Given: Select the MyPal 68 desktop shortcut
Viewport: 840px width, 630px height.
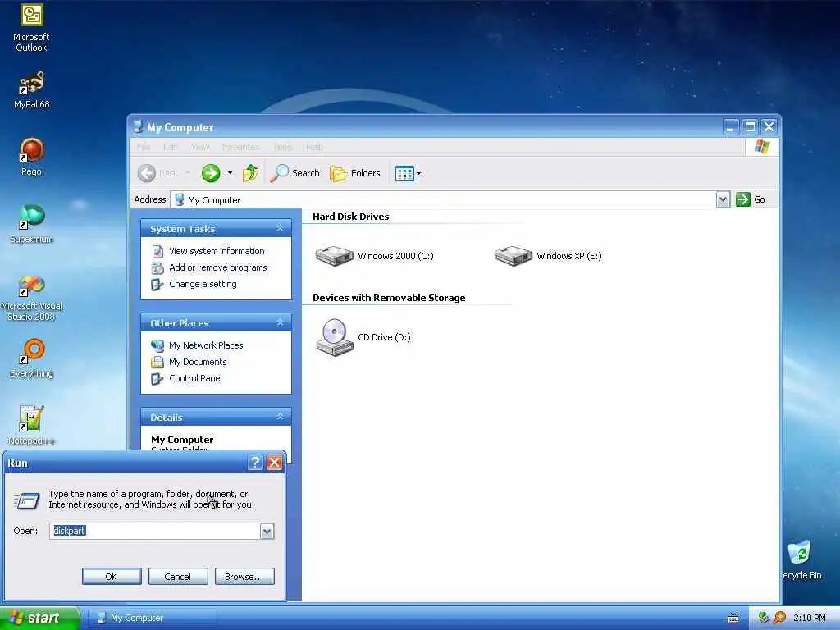Looking at the screenshot, I should pyautogui.click(x=31, y=90).
